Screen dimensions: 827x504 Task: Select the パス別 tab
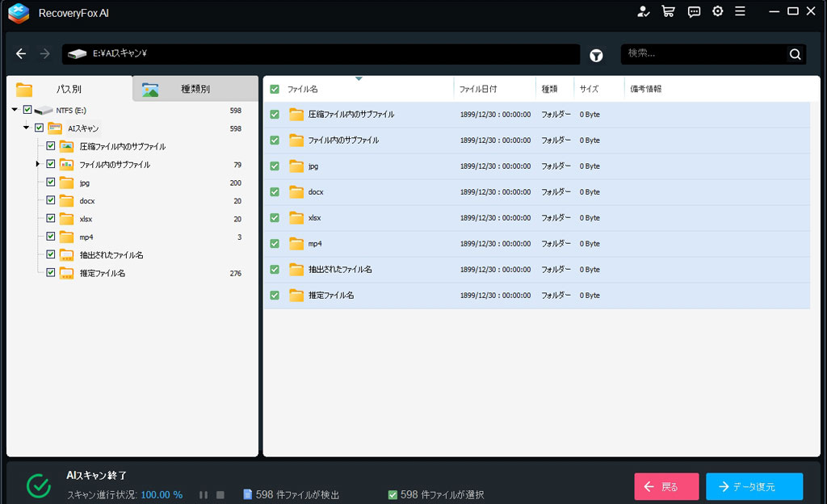coord(69,89)
